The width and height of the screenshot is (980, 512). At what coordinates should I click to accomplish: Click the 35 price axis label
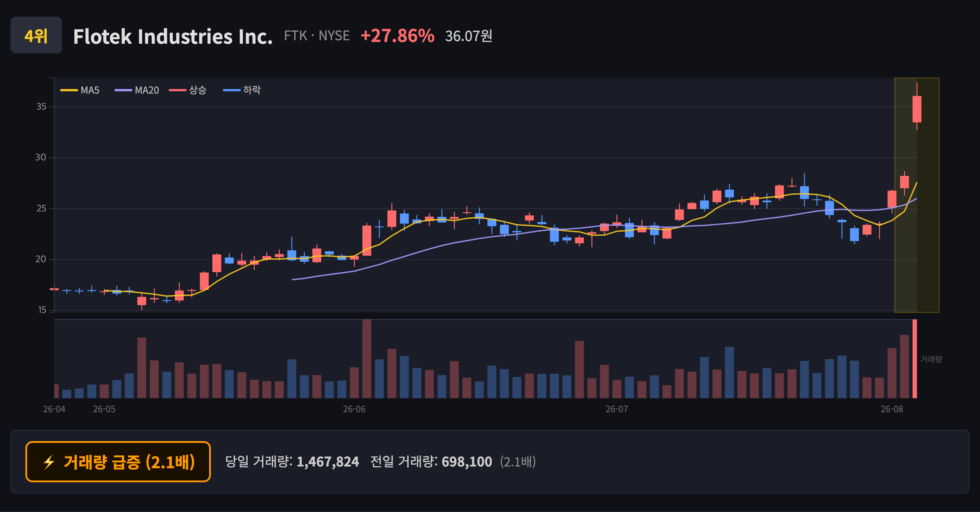pyautogui.click(x=41, y=106)
